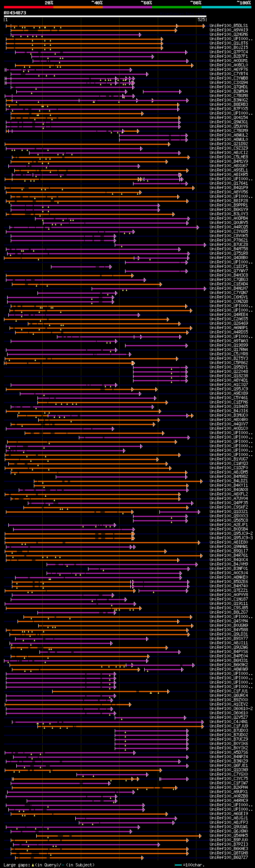Select hit label UniRef100_Q1D3Z1
The height and width of the screenshot is (868, 255).
229,512
